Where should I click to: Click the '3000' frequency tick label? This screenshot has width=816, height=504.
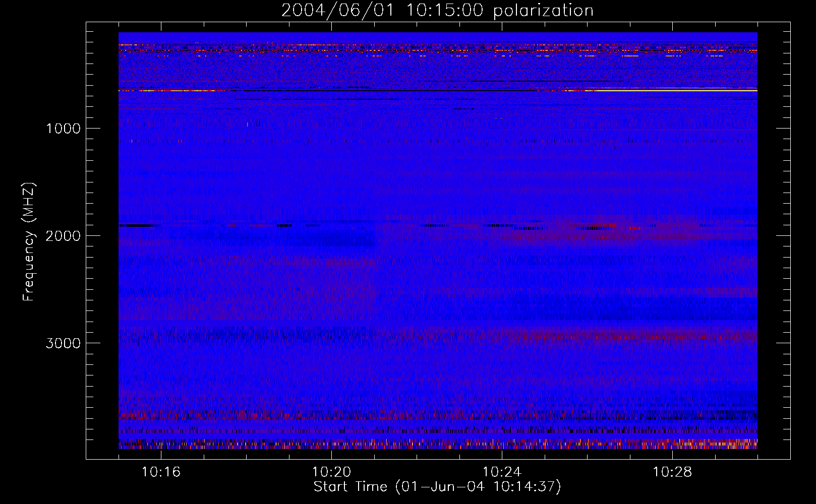click(63, 343)
